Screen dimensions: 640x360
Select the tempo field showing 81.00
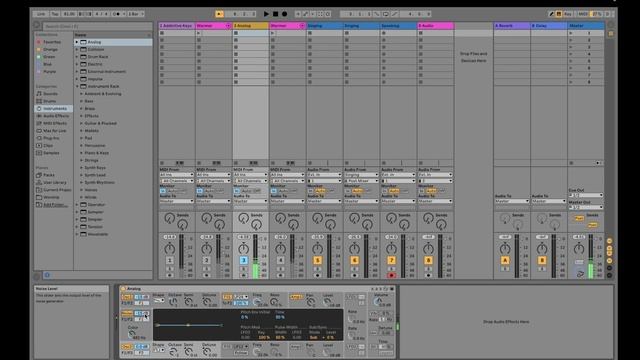click(69, 14)
